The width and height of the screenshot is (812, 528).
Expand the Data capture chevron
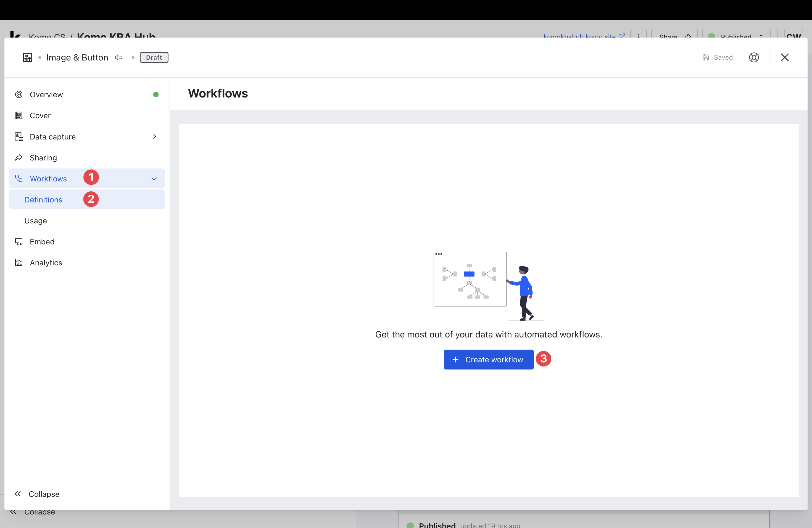(x=155, y=136)
